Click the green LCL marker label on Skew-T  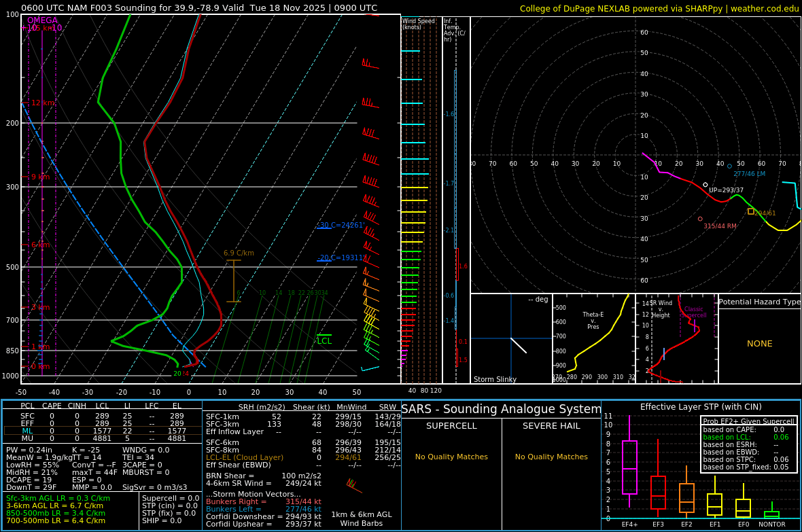pos(324,340)
